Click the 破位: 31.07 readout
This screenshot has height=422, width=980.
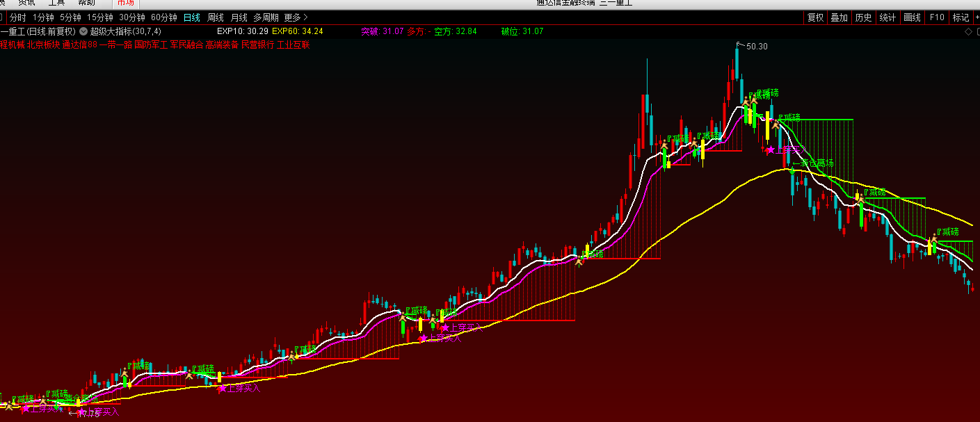click(x=522, y=31)
